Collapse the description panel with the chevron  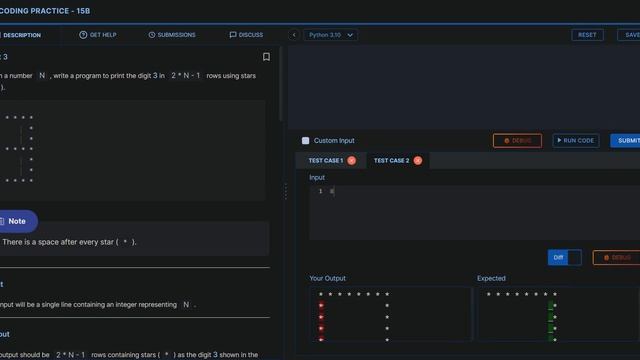pyautogui.click(x=294, y=35)
